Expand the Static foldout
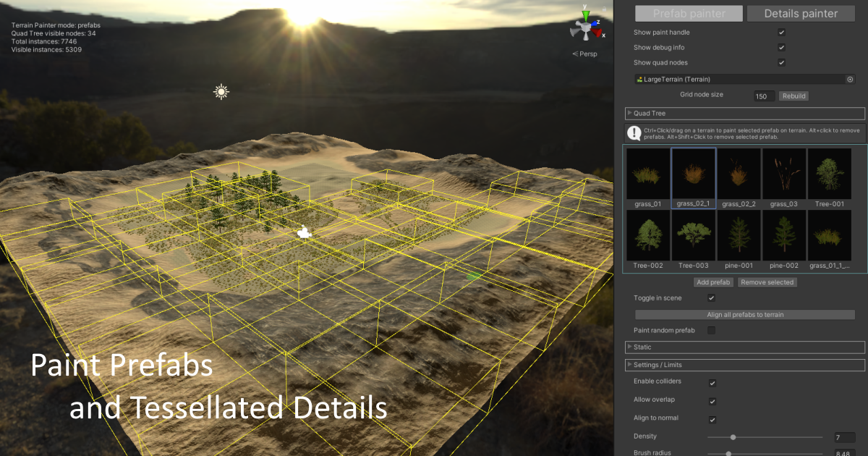Image resolution: width=868 pixels, height=456 pixels. click(745, 347)
